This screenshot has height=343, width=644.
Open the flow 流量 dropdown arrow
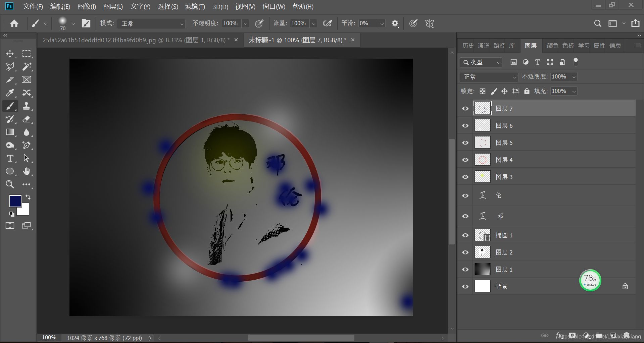coord(313,23)
